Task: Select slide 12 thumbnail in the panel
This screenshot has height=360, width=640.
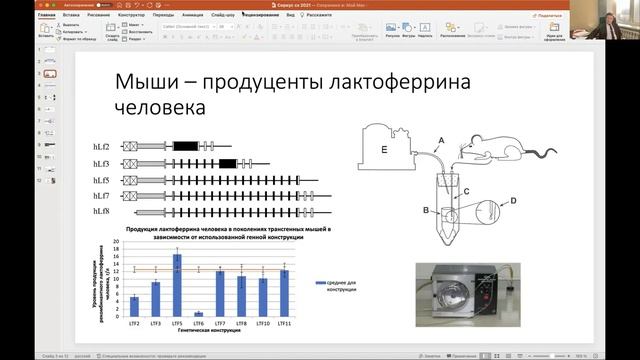Action: [50, 180]
